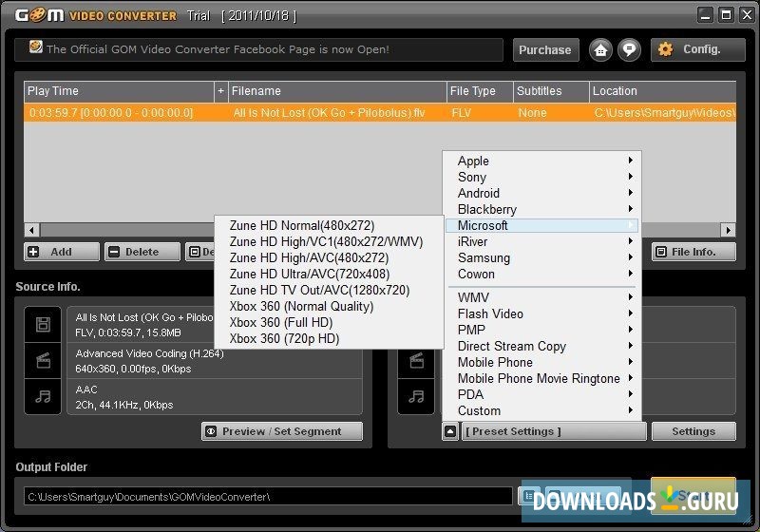Choose Zune HD TV Out/AVC(1280x720) preset
Screen dimensions: 760x532
(x=329, y=291)
